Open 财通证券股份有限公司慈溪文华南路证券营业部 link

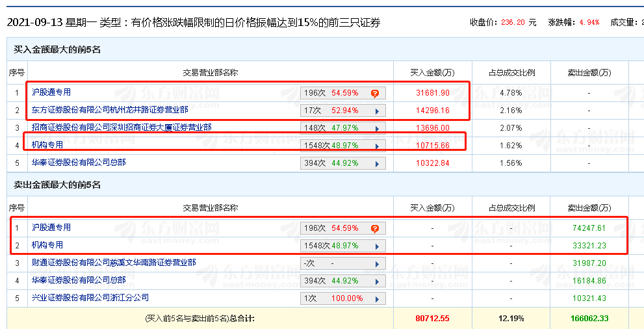(x=114, y=263)
